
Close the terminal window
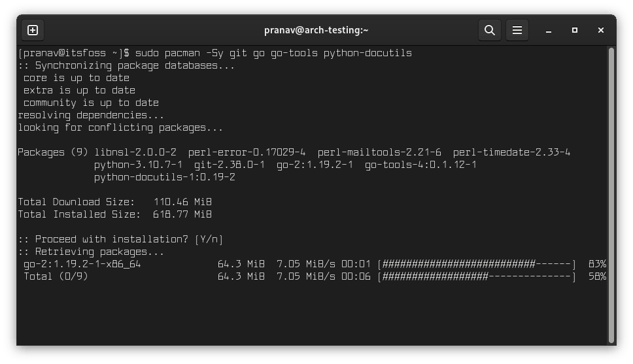[x=600, y=30]
